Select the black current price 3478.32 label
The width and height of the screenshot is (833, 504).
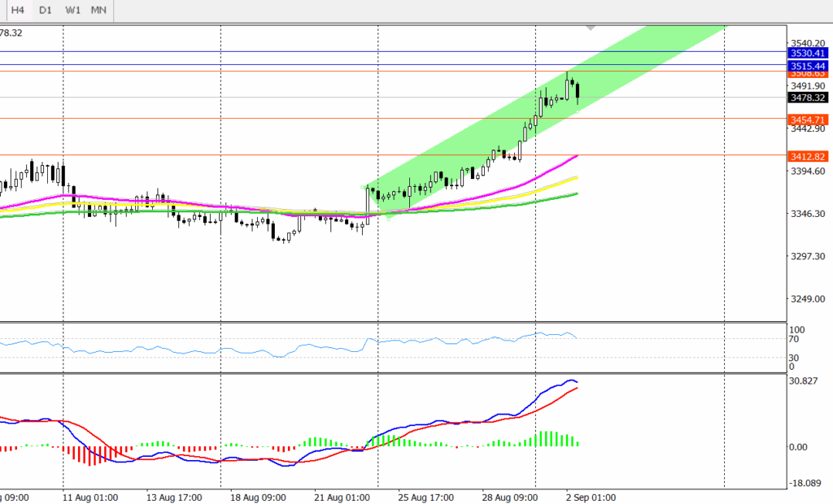[x=808, y=98]
